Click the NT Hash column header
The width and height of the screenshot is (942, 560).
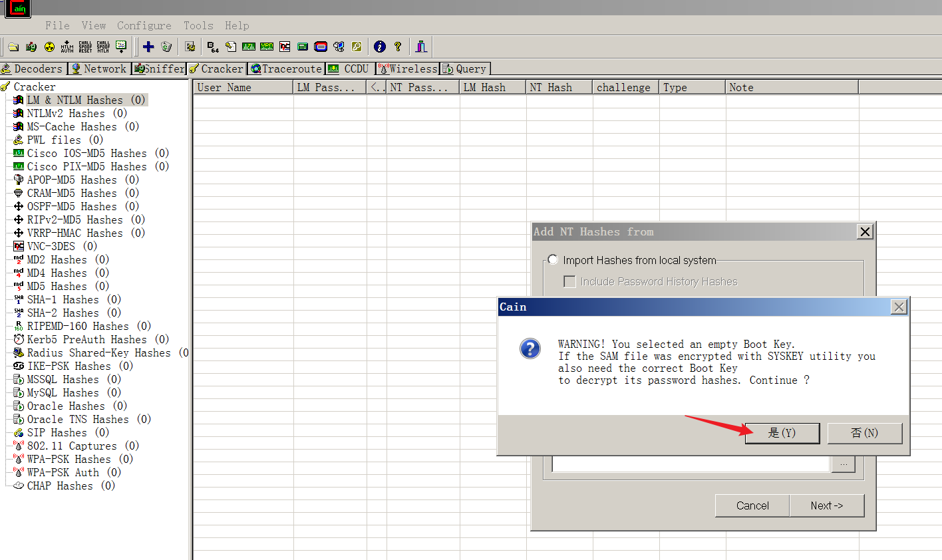[559, 87]
